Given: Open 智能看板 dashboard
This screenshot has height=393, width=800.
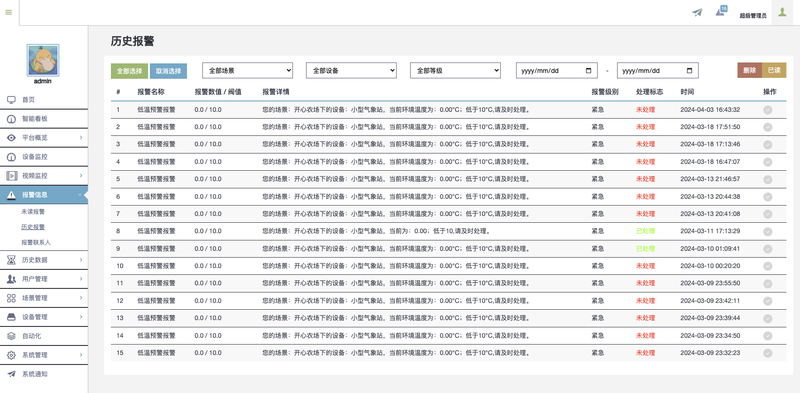Looking at the screenshot, I should (44, 119).
